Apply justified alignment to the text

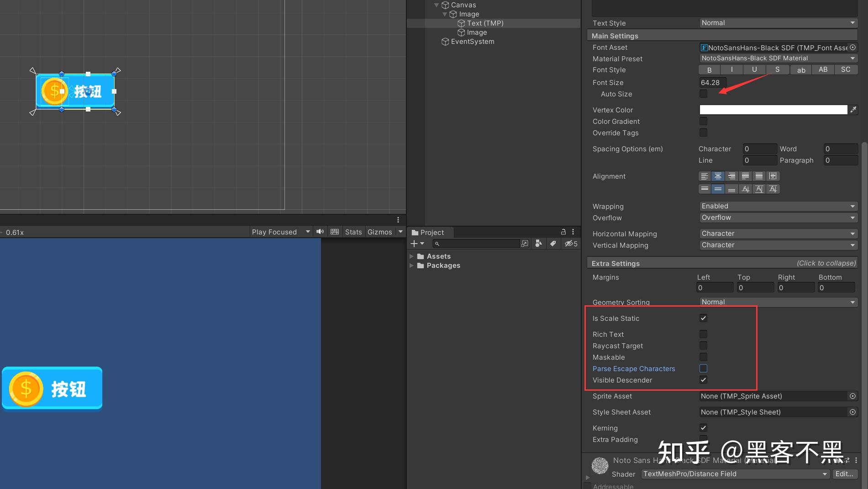(x=745, y=176)
